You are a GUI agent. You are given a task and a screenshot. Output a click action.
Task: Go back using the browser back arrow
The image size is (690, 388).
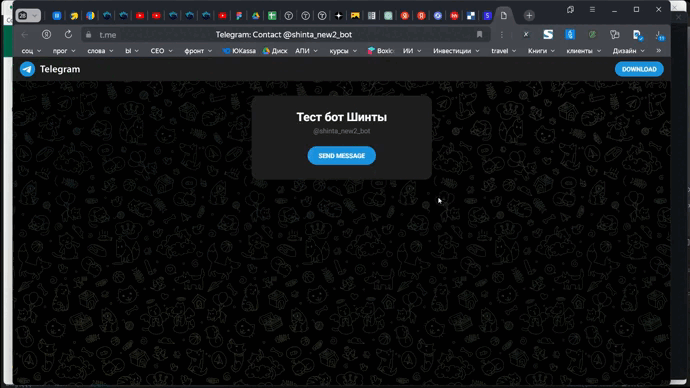(25, 34)
